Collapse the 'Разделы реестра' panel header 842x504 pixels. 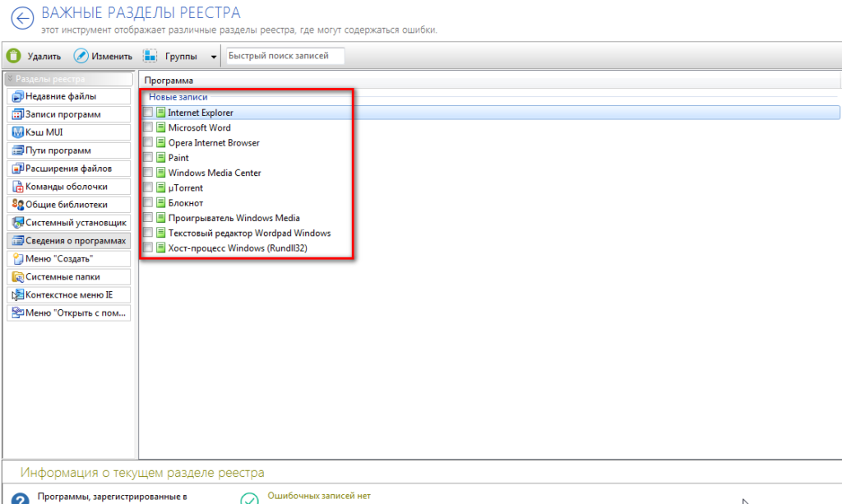(x=69, y=79)
